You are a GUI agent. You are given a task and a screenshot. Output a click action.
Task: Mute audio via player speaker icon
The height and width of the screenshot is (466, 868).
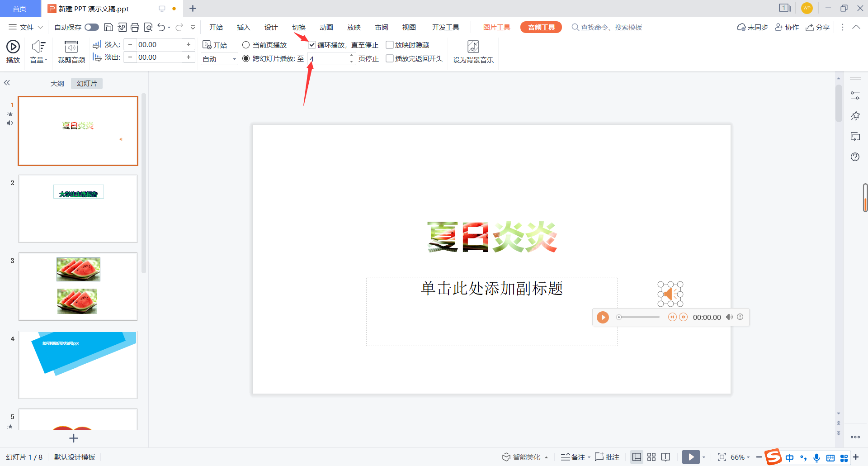click(x=729, y=317)
